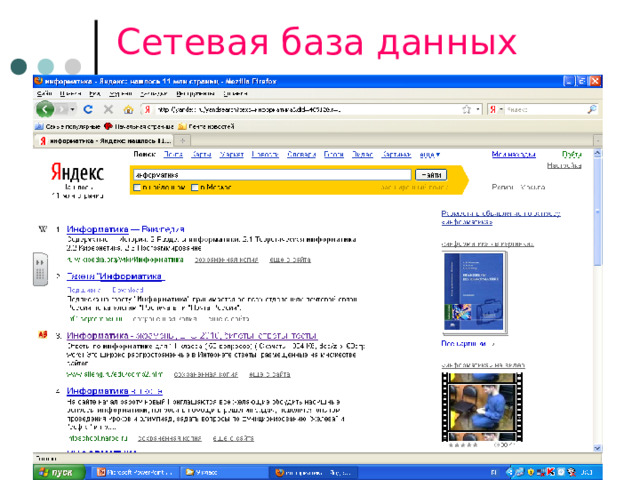Viewport: 640px width, 480px height.
Task: Click the Stop loading X icon
Action: click(108, 109)
